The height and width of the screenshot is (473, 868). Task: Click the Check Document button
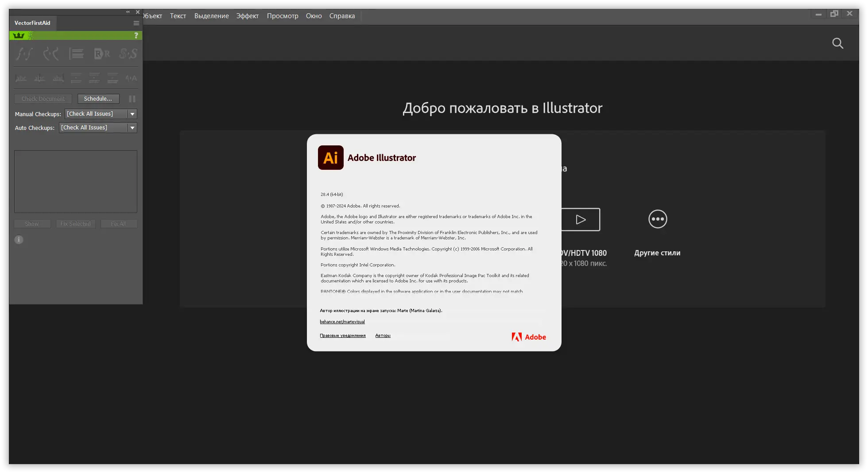[43, 99]
